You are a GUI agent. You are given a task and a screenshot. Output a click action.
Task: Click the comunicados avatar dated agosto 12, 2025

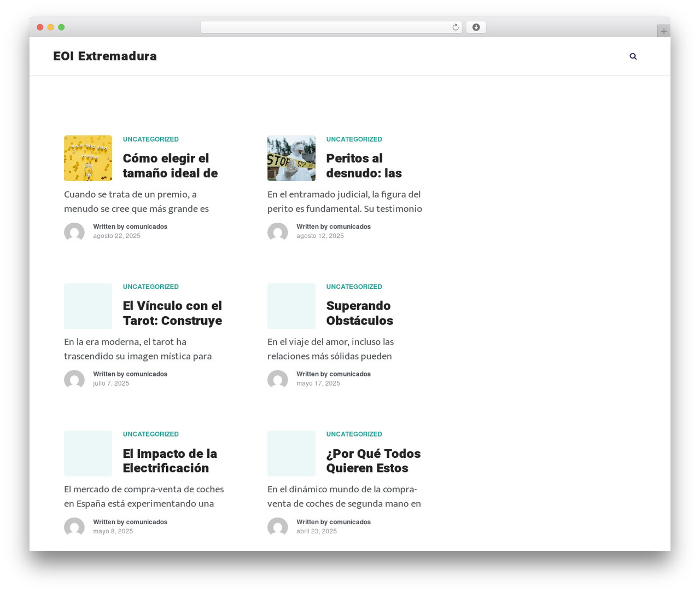pyautogui.click(x=278, y=232)
